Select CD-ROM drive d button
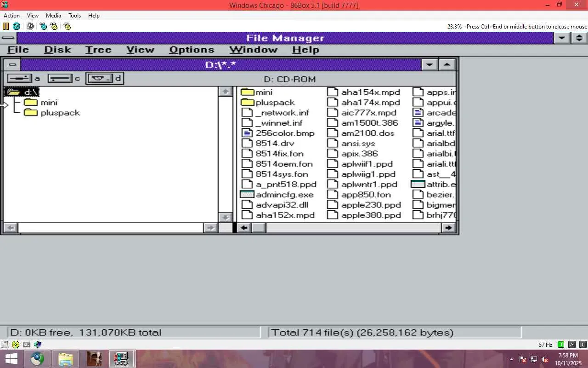Screen dimensions: 588x368 [105, 78]
